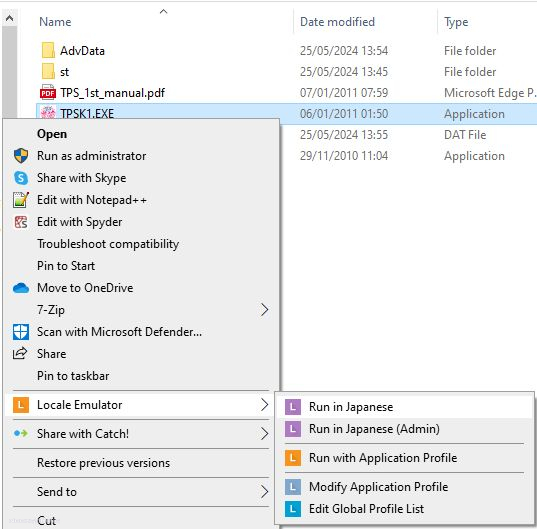Screen dimensions: 537x529
Task: Click orange icon beside Run with Application Profile
Action: 292,458
